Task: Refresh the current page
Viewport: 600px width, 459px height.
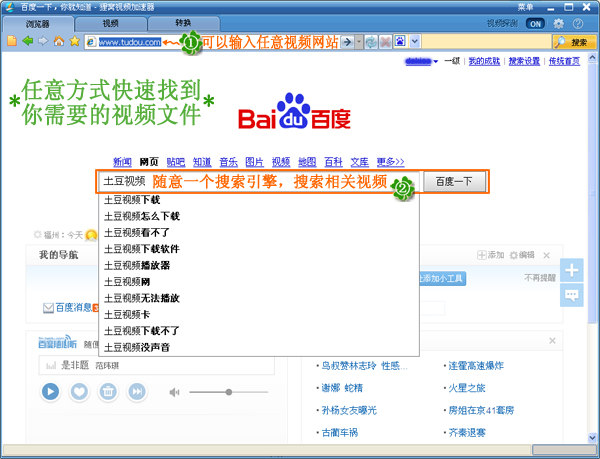Action: 371,42
